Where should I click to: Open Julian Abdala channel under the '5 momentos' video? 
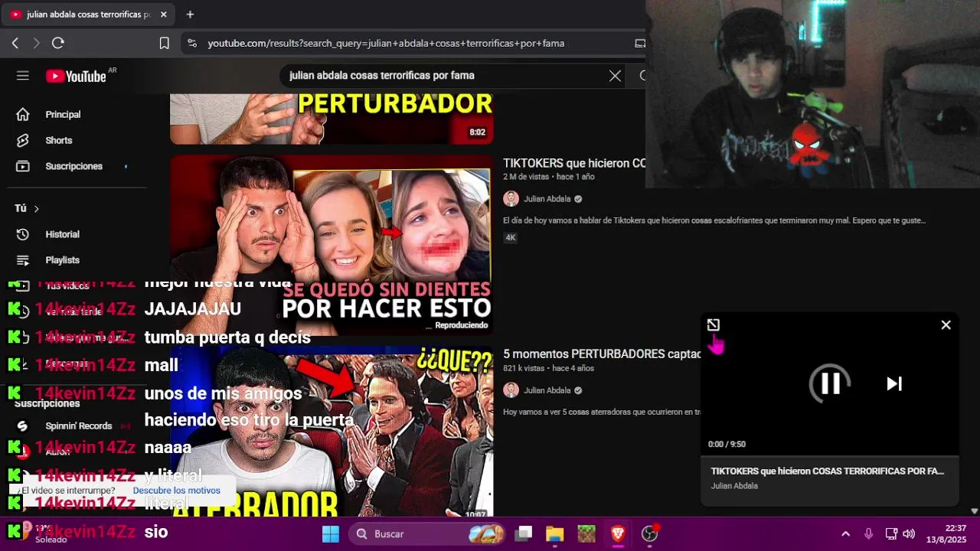(547, 390)
